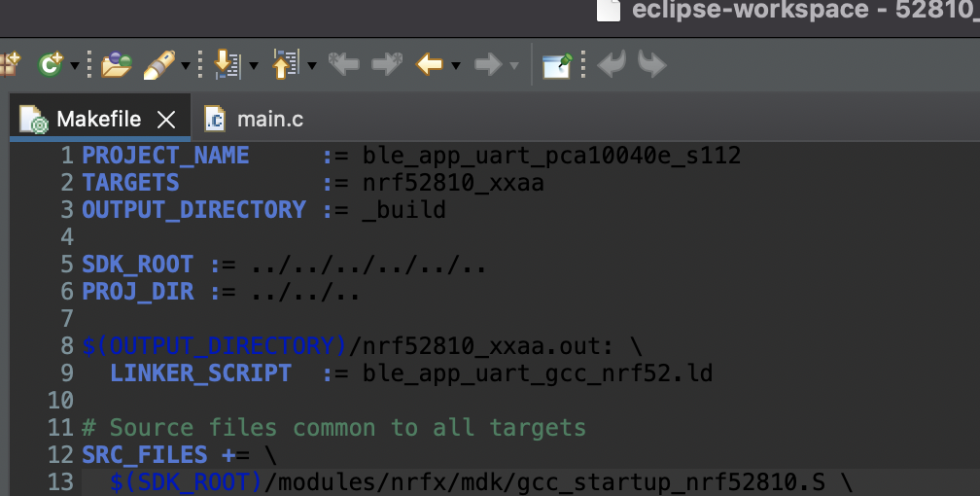Go to Next Annotation icon

pos(227,64)
